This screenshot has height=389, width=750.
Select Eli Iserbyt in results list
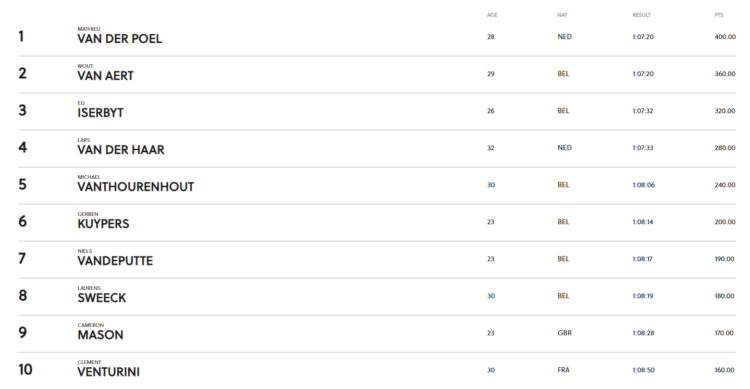coord(100,112)
